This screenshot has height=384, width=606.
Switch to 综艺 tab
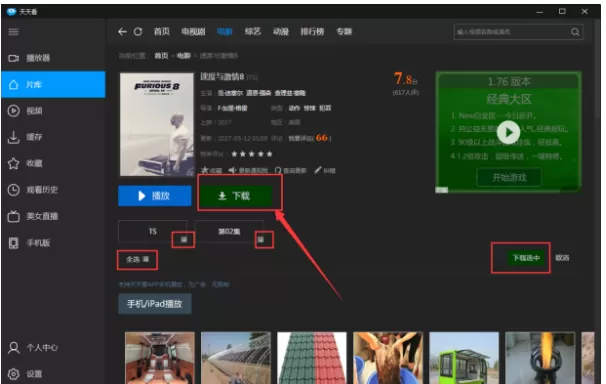pos(253,32)
